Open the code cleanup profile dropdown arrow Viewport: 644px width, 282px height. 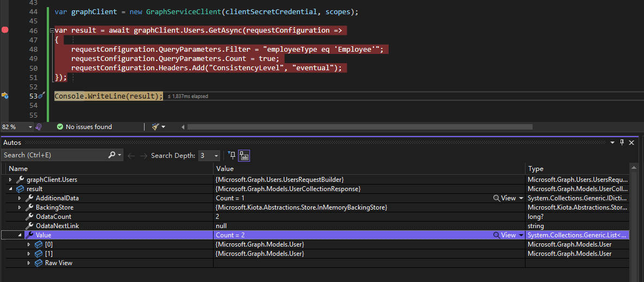click(x=164, y=127)
